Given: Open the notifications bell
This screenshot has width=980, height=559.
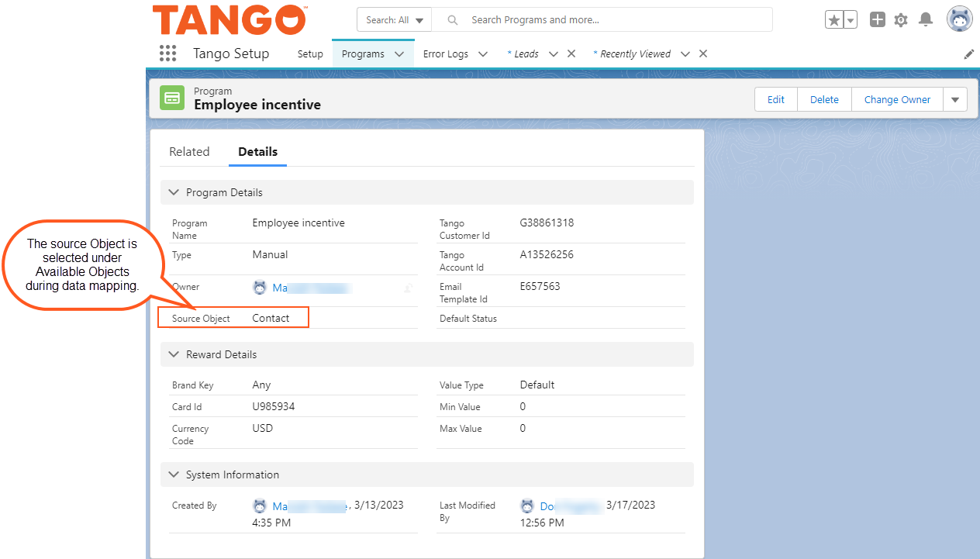Looking at the screenshot, I should (x=925, y=19).
